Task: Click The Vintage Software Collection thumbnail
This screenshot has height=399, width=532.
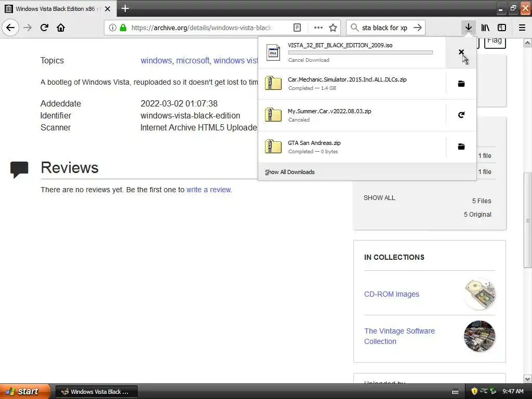Action: point(480,336)
